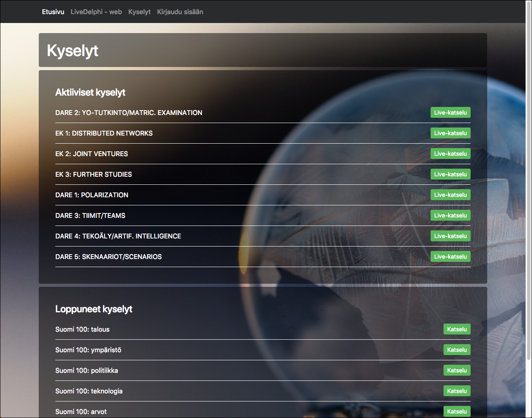532x418 pixels.
Task: Open Live-katselu for DARE 1: Polarization
Action: pos(450,195)
